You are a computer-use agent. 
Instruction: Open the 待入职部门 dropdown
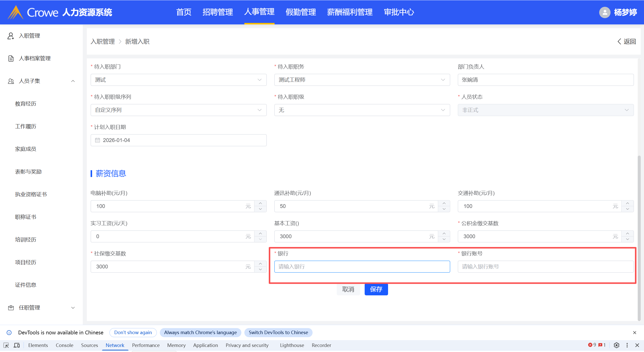pyautogui.click(x=178, y=80)
